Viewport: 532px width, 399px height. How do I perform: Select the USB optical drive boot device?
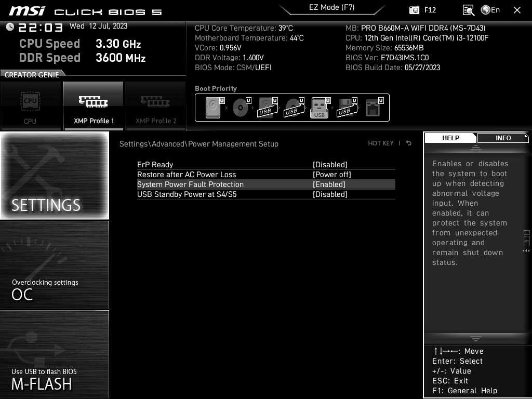(294, 108)
